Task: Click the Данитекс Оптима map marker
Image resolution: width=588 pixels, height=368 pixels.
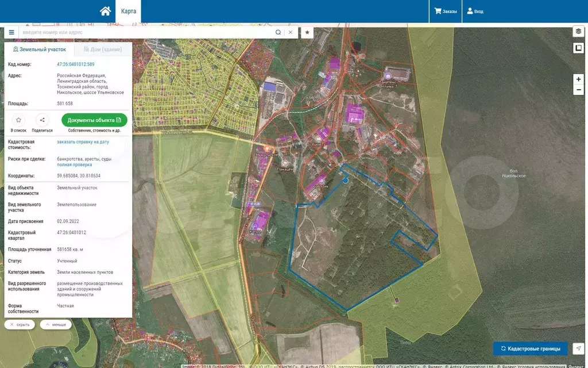Action: [x=388, y=76]
